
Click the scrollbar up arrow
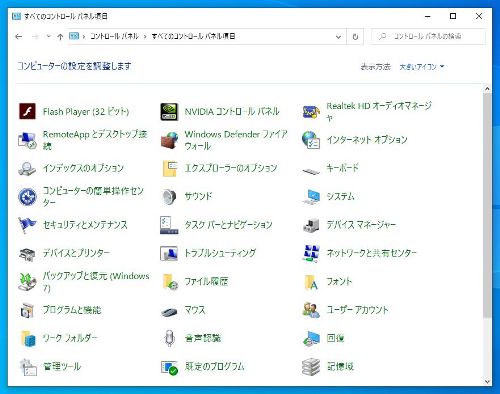pos(487,89)
